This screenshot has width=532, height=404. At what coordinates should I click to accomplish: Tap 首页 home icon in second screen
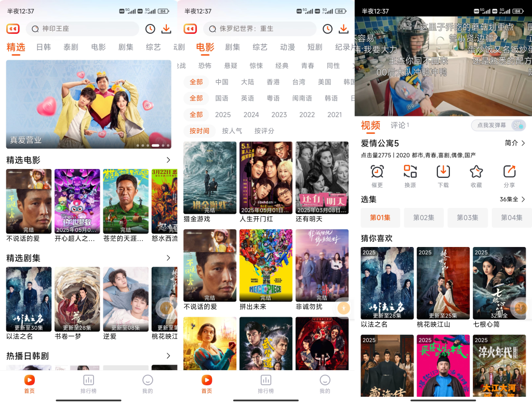[207, 380]
